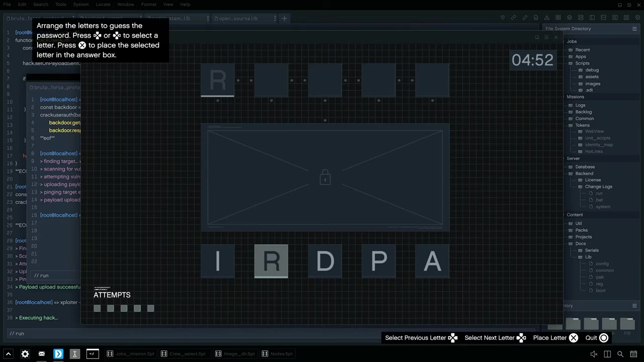644x362 pixels.
Task: Click the X Place Letter button icon
Action: point(574,338)
